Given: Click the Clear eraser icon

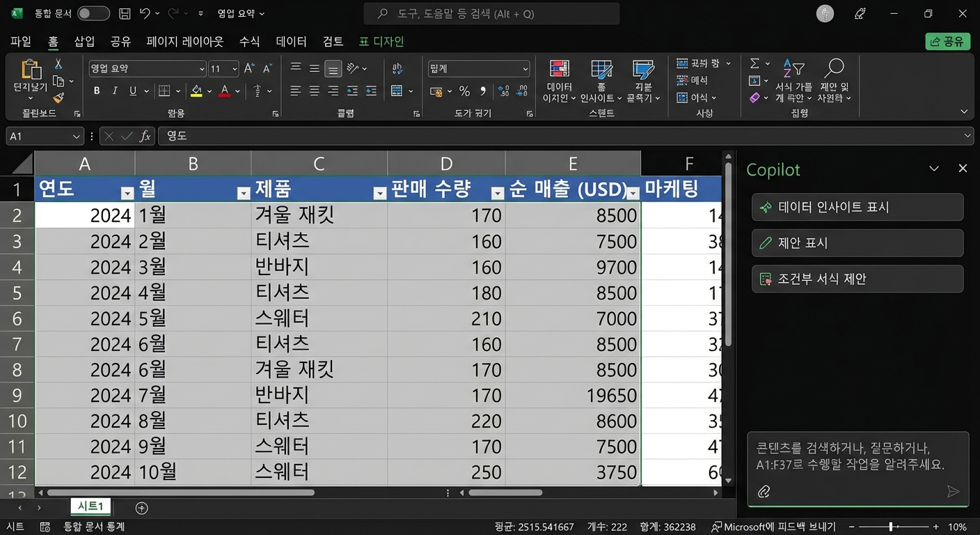Looking at the screenshot, I should pyautogui.click(x=755, y=98).
